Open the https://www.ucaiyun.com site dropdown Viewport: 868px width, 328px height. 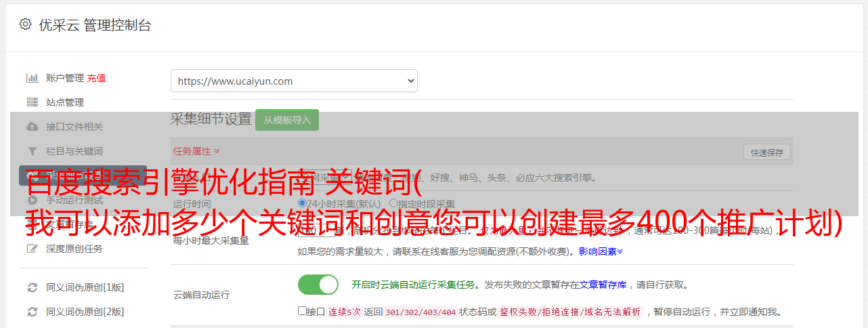294,81
